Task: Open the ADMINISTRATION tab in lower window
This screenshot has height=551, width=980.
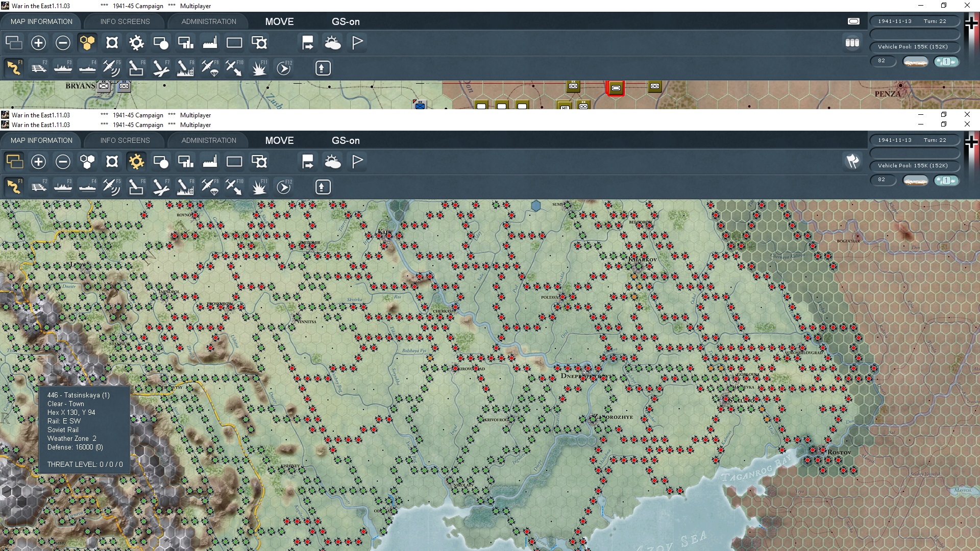Action: 209,140
